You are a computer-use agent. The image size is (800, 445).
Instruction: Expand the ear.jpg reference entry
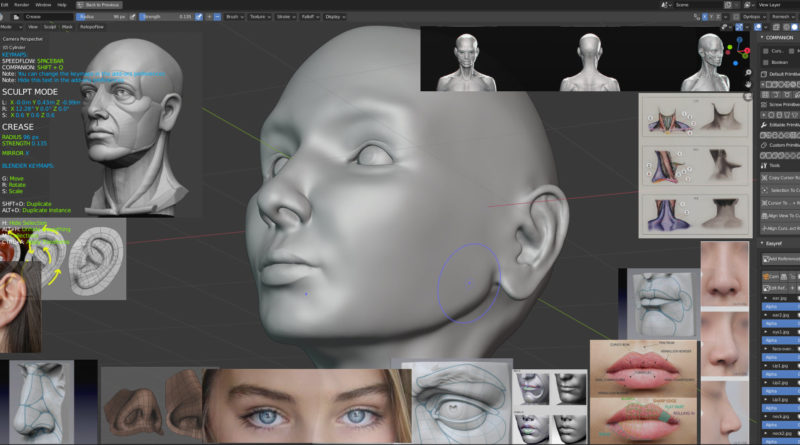pyautogui.click(x=765, y=298)
